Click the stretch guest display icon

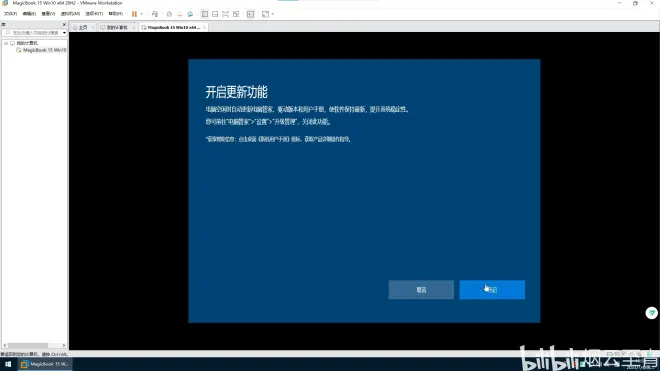coord(265,14)
